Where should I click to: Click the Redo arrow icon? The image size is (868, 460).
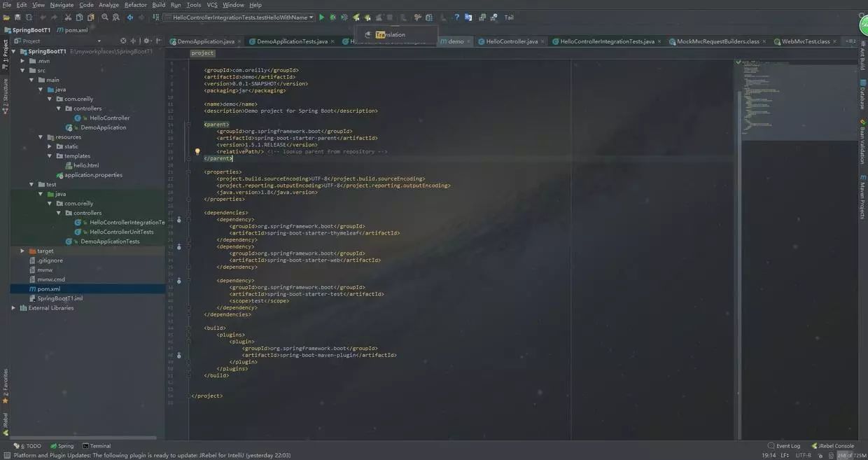pos(54,18)
